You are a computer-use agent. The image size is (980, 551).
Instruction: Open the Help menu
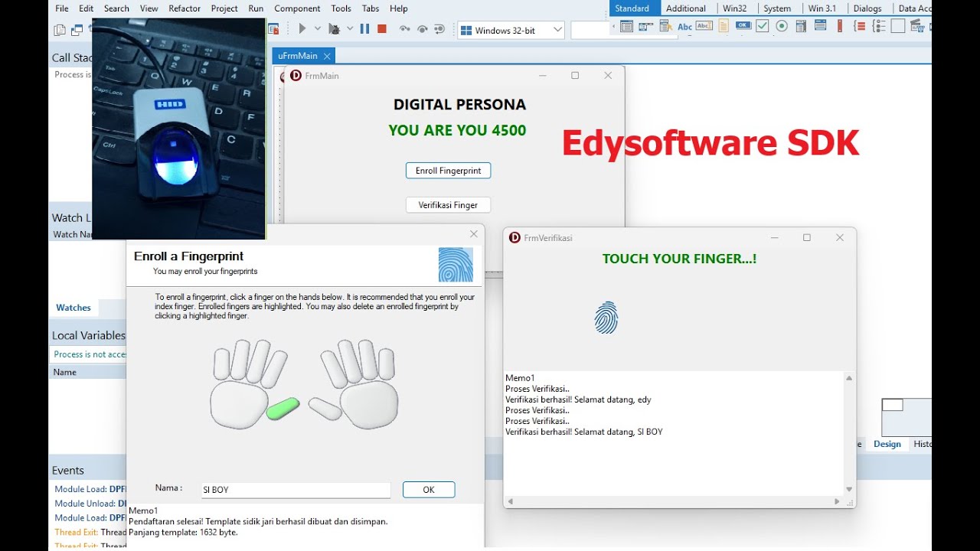point(399,8)
